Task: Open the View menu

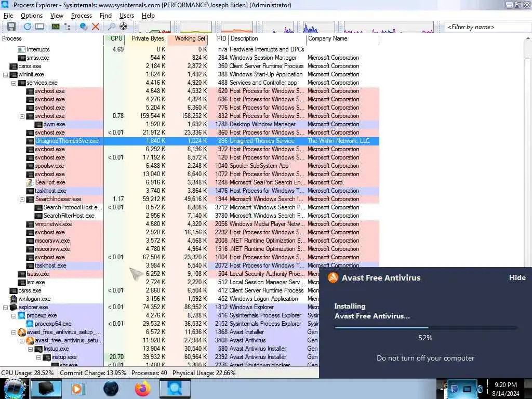Action: [57, 16]
